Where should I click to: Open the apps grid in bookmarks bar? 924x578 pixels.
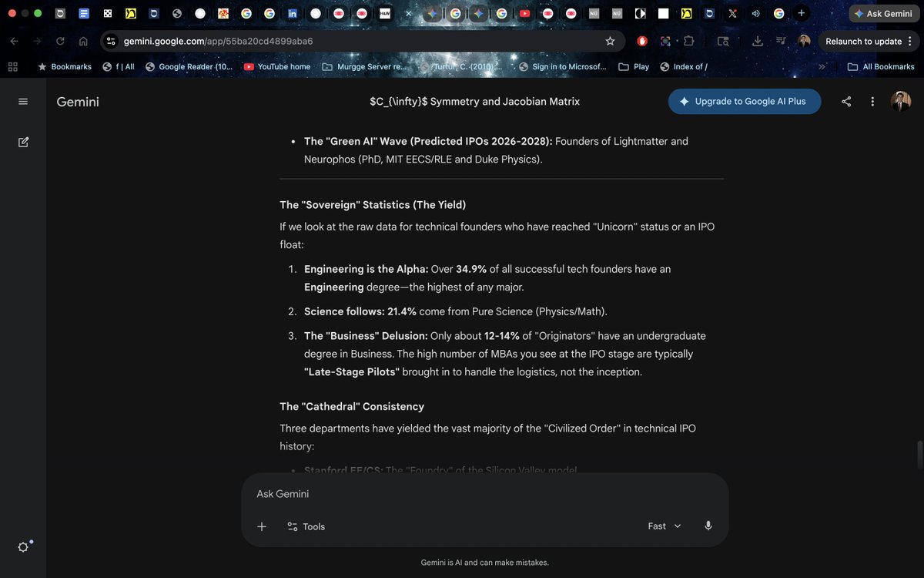click(12, 67)
